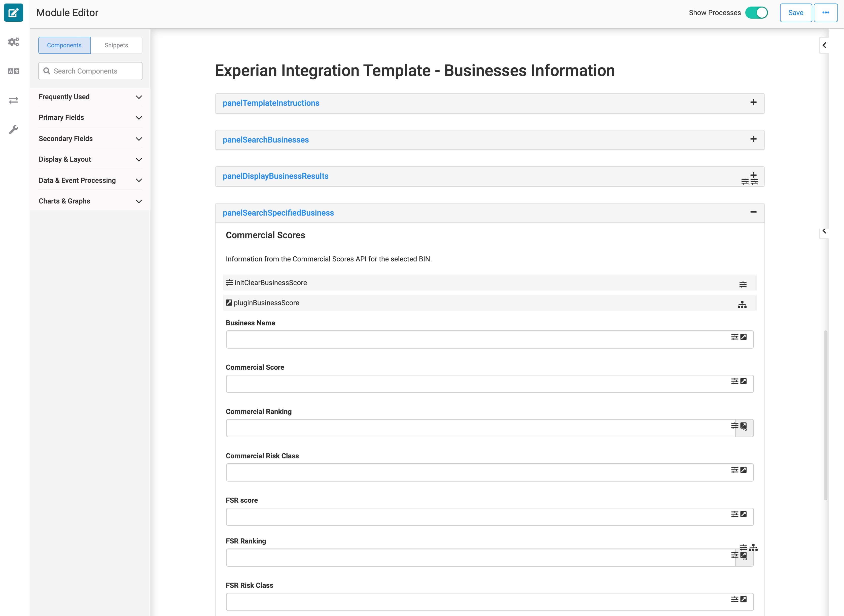Open the panelSearchSpecifiedBusiness link
Image resolution: width=844 pixels, height=616 pixels.
[x=278, y=213]
